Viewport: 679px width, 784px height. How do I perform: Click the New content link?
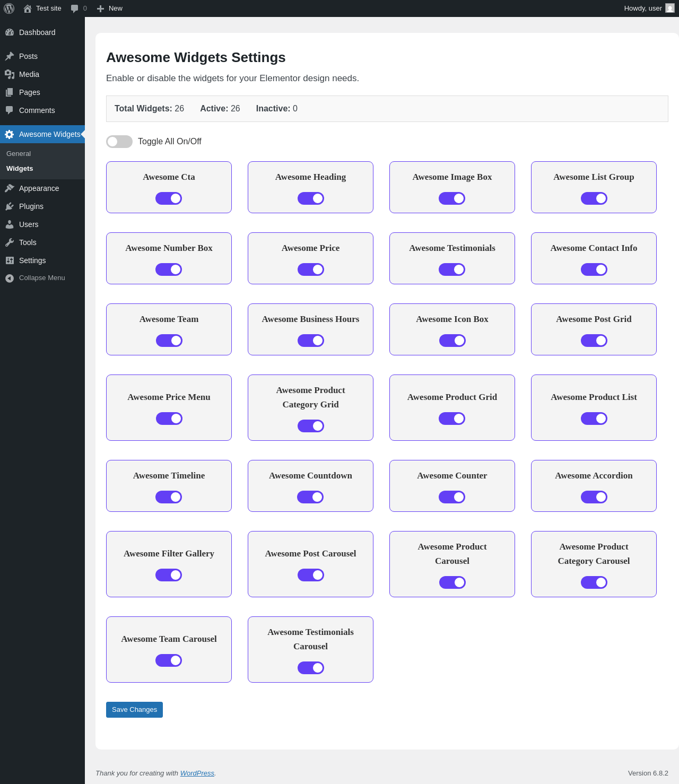pos(109,8)
